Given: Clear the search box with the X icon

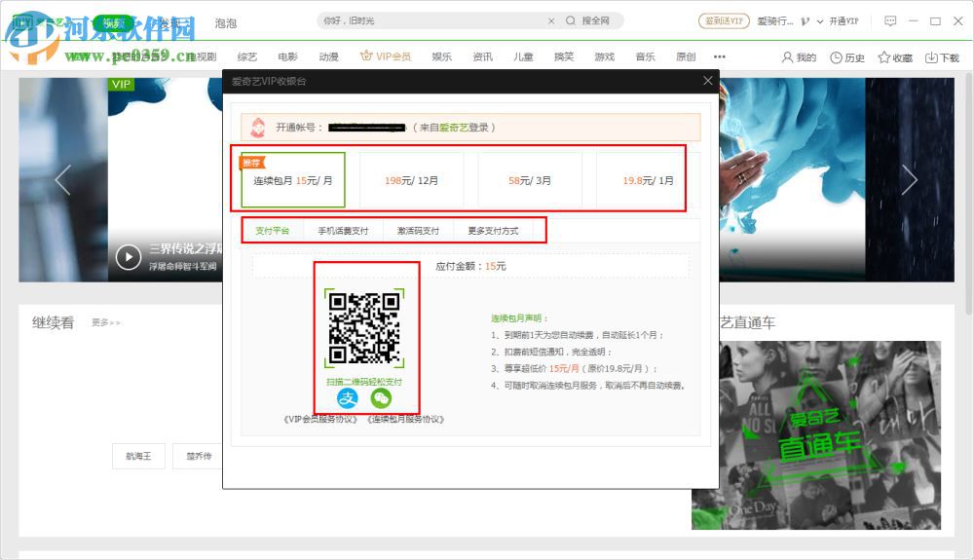Looking at the screenshot, I should 551,21.
